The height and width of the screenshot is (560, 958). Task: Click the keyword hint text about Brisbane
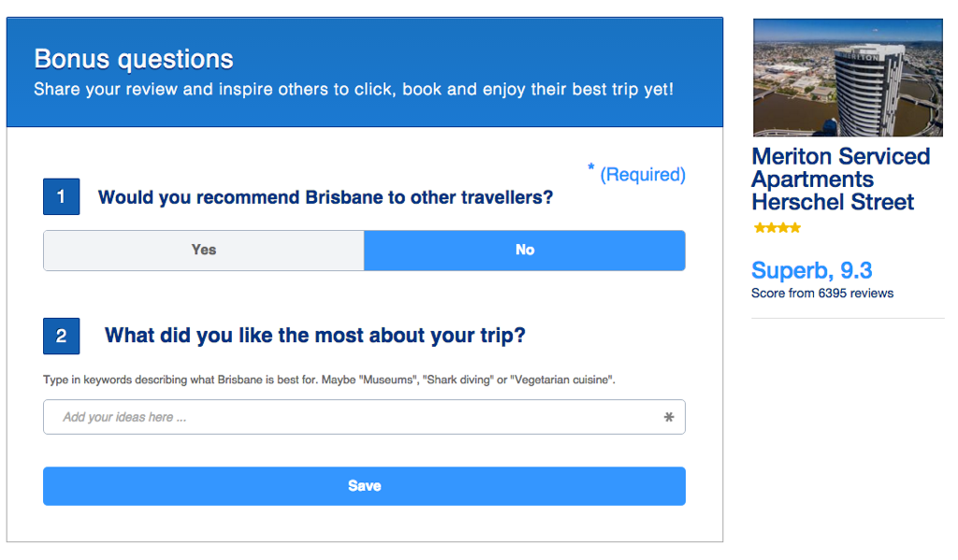coord(329,380)
